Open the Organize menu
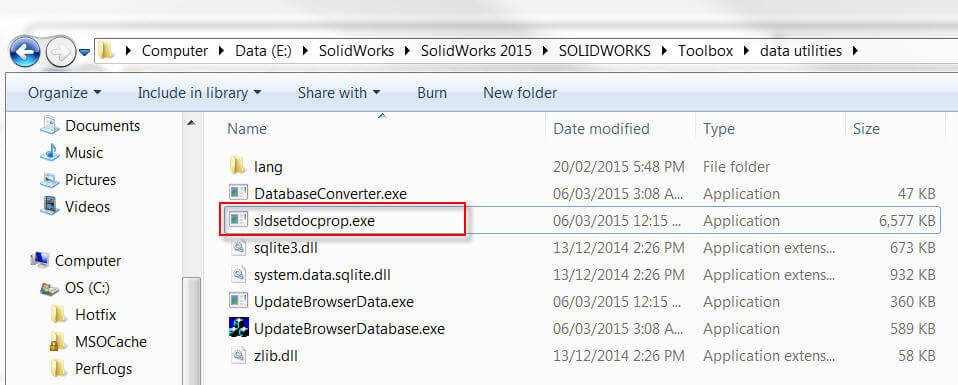The height and width of the screenshot is (385, 958). (65, 93)
